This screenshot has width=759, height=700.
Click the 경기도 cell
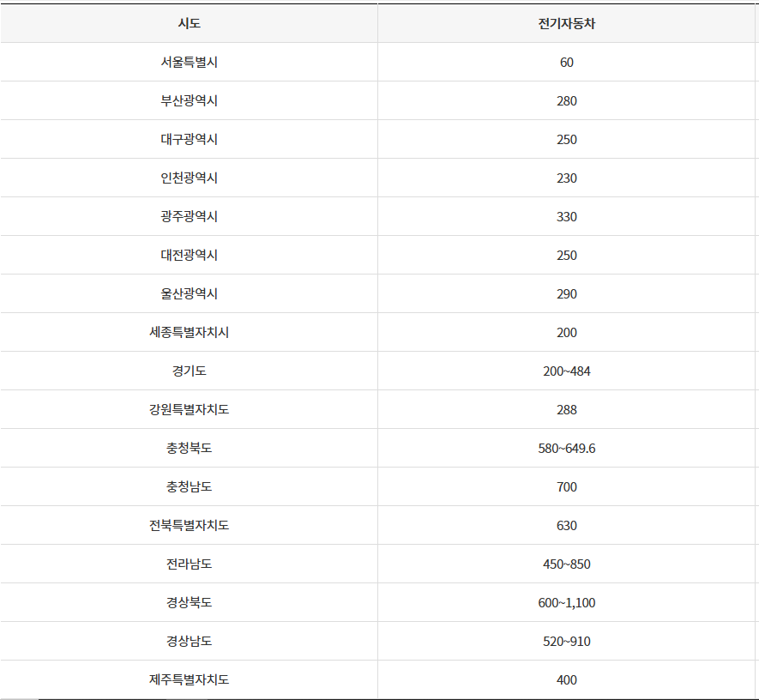(190, 371)
